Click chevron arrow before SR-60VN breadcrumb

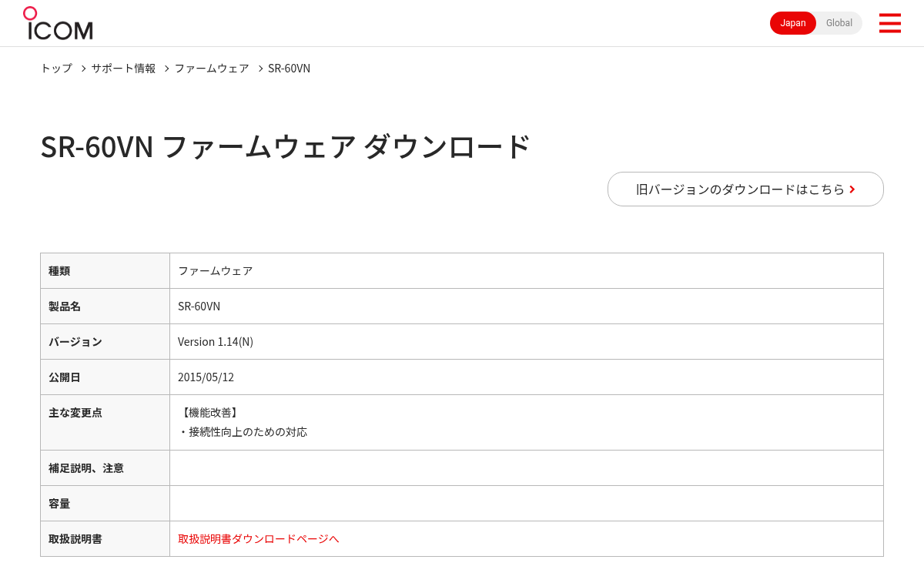(260, 69)
